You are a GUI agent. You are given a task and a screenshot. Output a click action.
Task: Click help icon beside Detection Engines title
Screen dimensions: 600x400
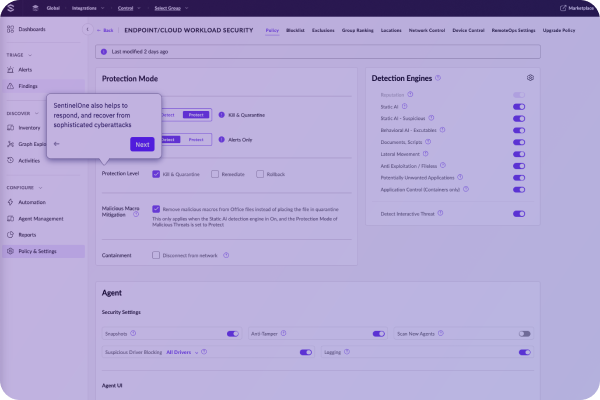(438, 77)
